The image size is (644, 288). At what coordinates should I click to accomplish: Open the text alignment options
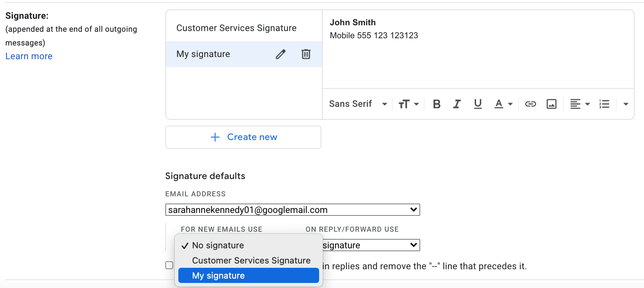(x=580, y=104)
